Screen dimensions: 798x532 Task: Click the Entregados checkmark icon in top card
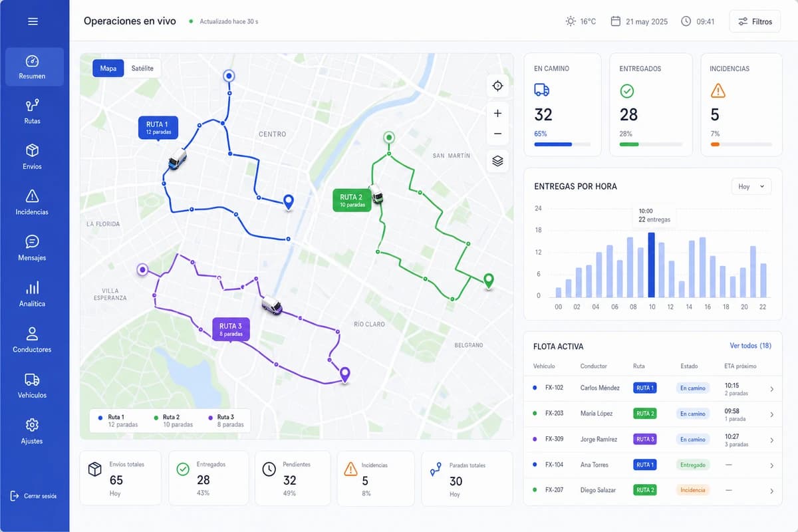click(x=627, y=90)
